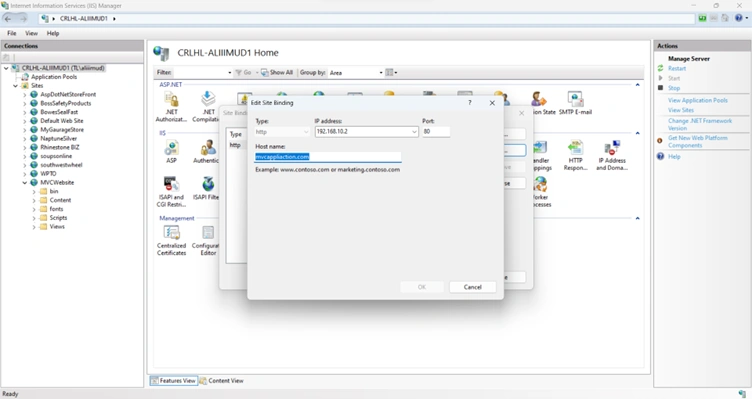Select BowesSealFast site

[59, 112]
